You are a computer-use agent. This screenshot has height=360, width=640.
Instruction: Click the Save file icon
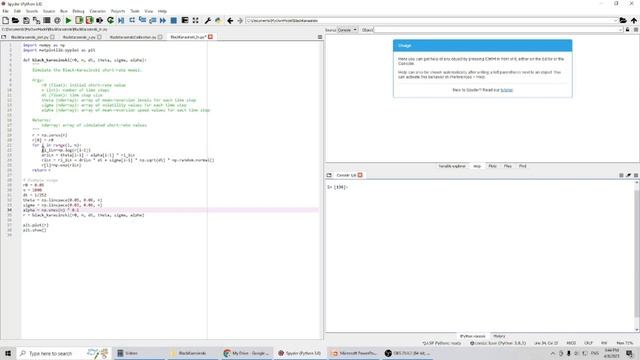tap(26, 20)
